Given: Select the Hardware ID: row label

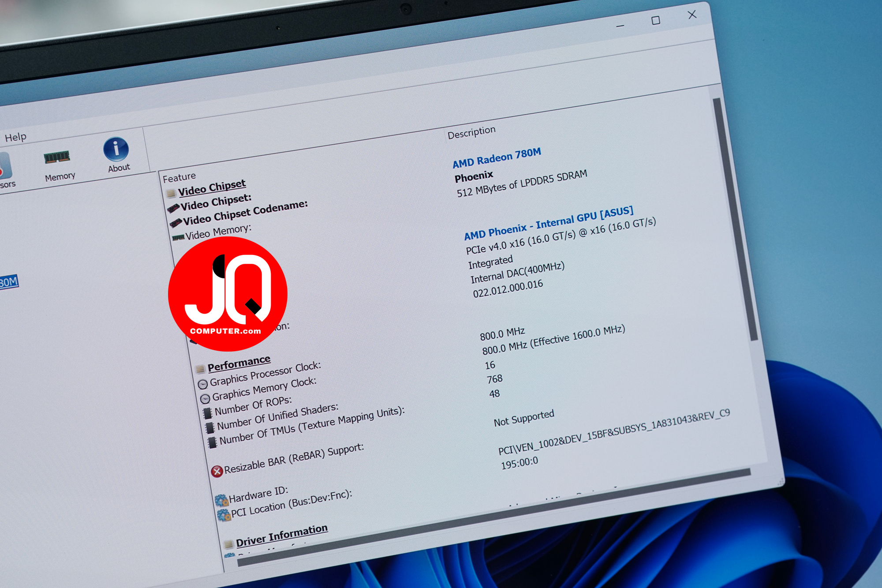Looking at the screenshot, I should pos(258,494).
